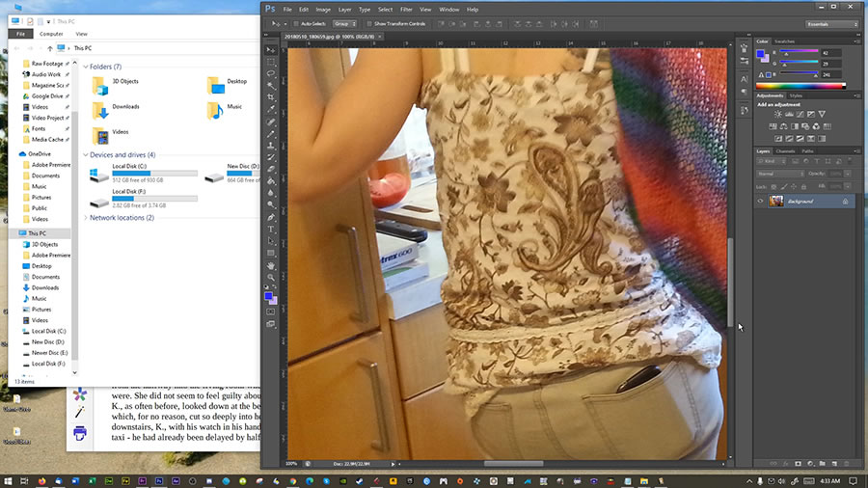This screenshot has width=868, height=488.
Task: Open Local Disk (C:) drive
Action: pos(144,174)
